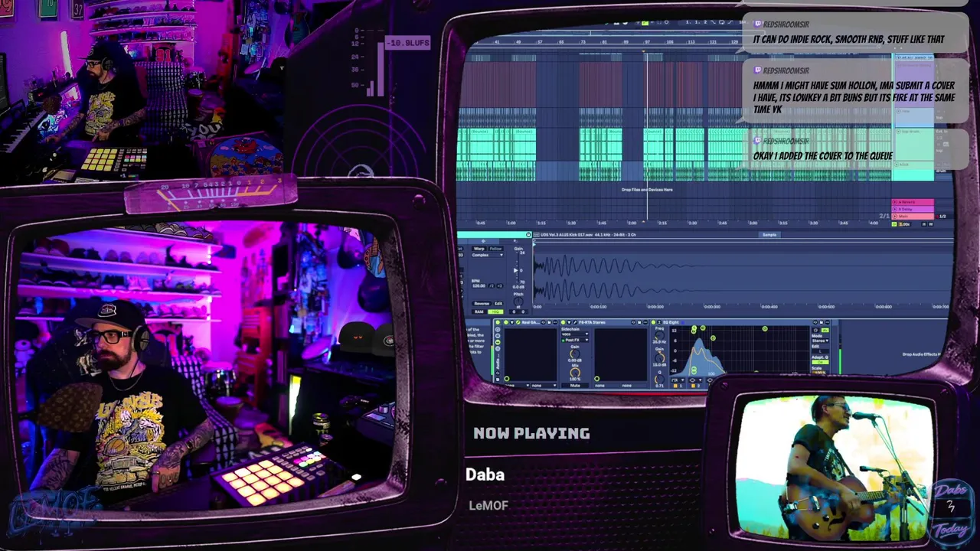Viewport: 980px width, 551px height.
Task: Click the song title Daba
Action: pos(485,474)
